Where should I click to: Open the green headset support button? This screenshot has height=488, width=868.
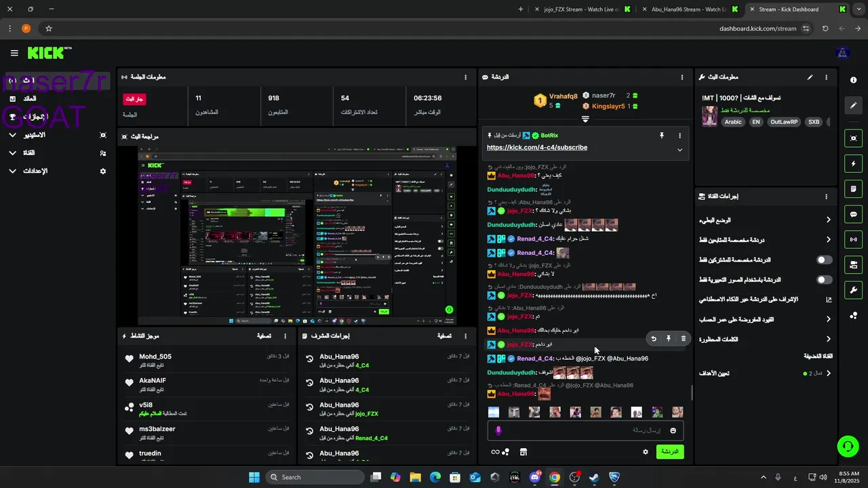(848, 446)
